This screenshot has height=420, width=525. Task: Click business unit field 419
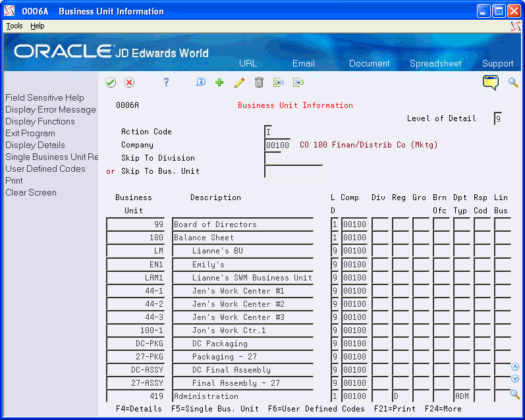pos(136,396)
